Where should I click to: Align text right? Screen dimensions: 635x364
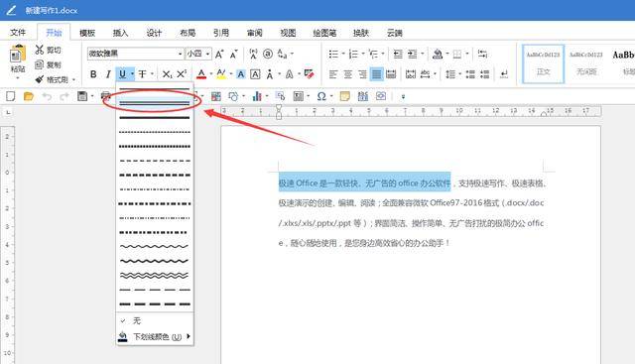(362, 74)
